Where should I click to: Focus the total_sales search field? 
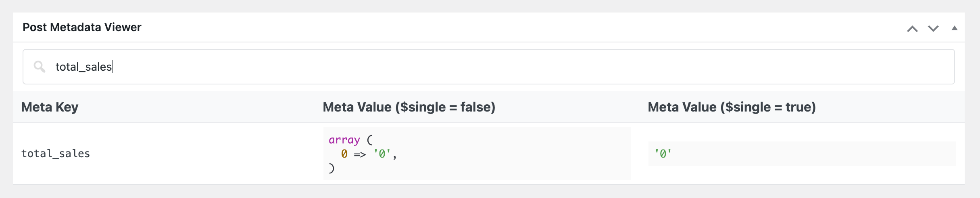point(488,67)
